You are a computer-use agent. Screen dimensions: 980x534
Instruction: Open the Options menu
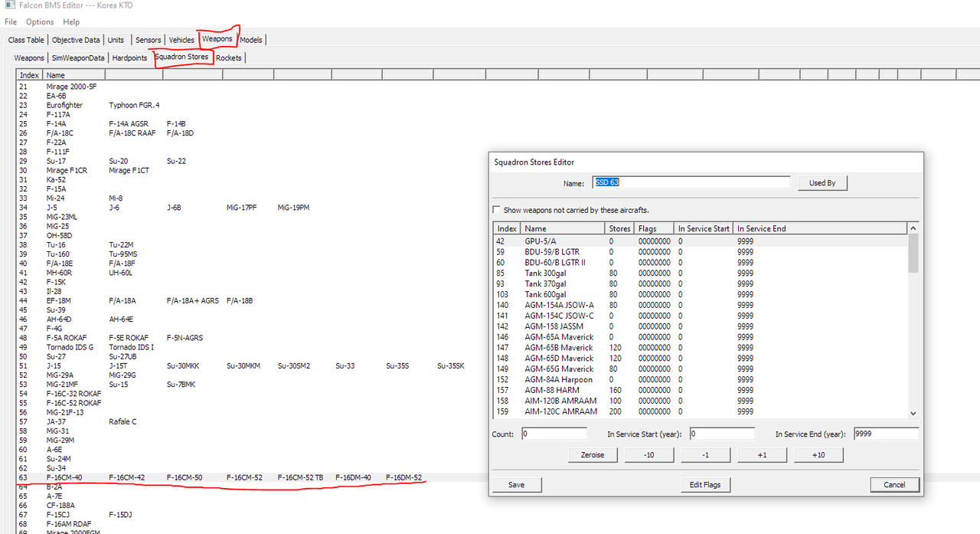click(40, 22)
